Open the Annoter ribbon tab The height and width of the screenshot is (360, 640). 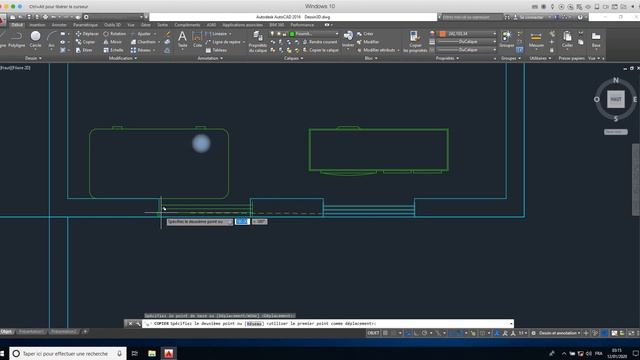(x=59, y=25)
